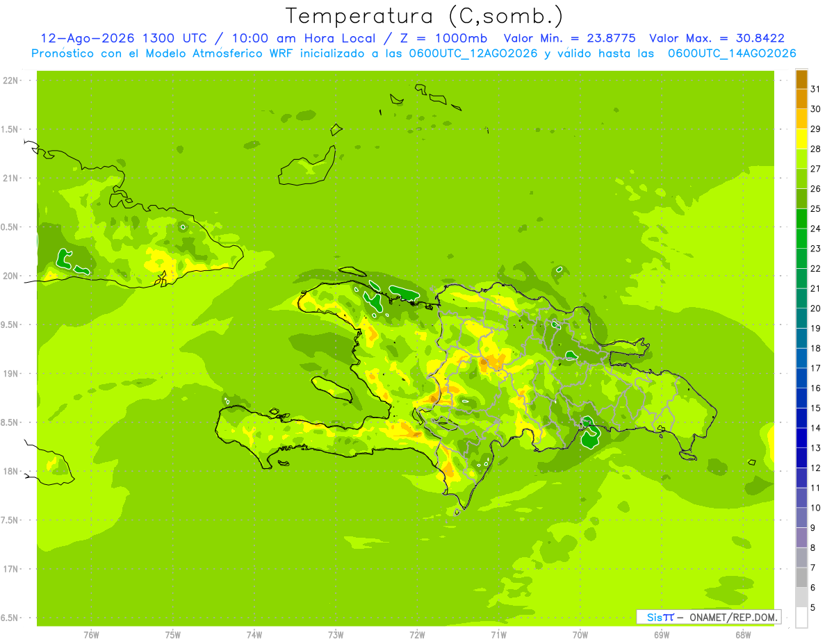Click the Temperatura (C,somb.) title
This screenshot has height=644, width=834.
pyautogui.click(x=424, y=16)
